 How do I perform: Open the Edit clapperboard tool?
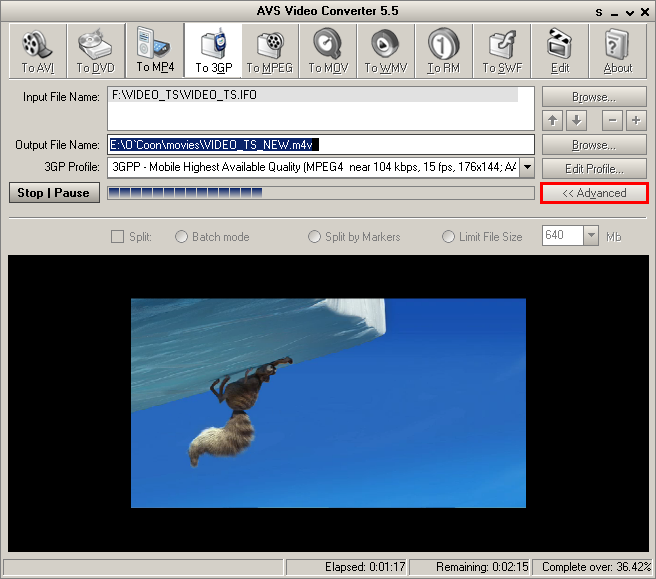click(560, 51)
